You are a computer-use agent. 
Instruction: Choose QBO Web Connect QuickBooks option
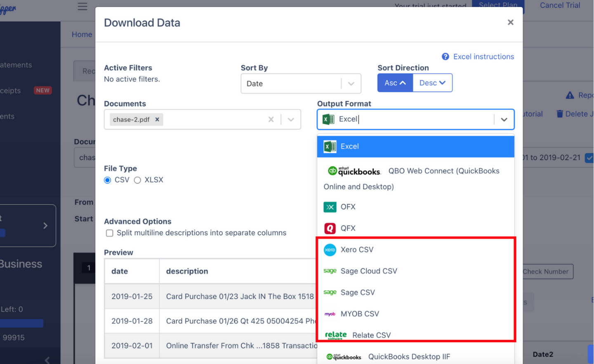(x=415, y=178)
